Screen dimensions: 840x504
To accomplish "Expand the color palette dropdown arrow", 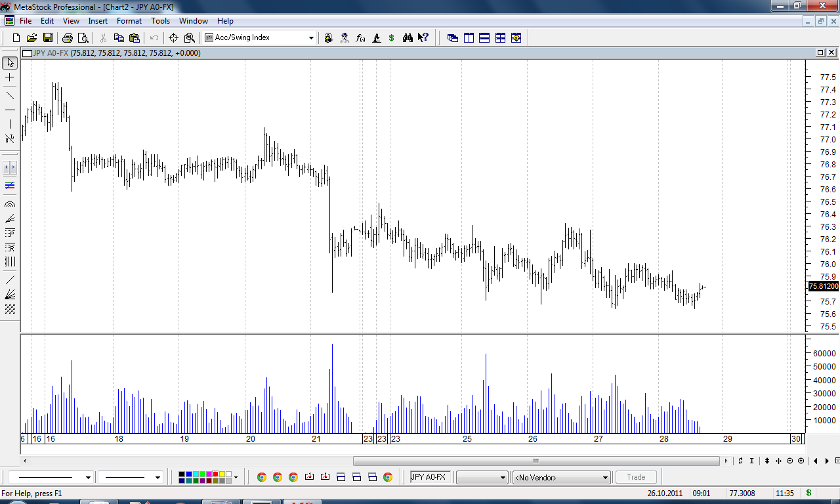I will tap(236, 478).
